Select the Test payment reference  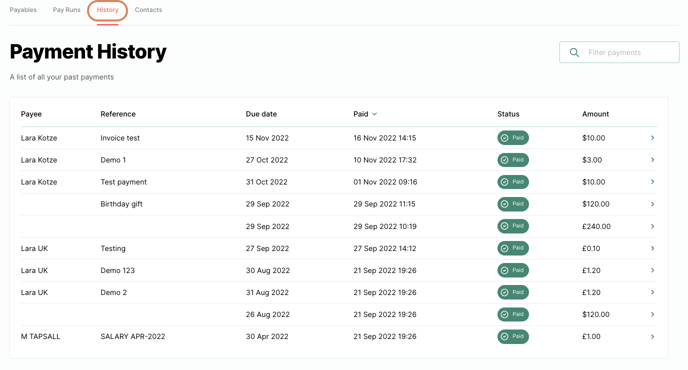pyautogui.click(x=124, y=182)
